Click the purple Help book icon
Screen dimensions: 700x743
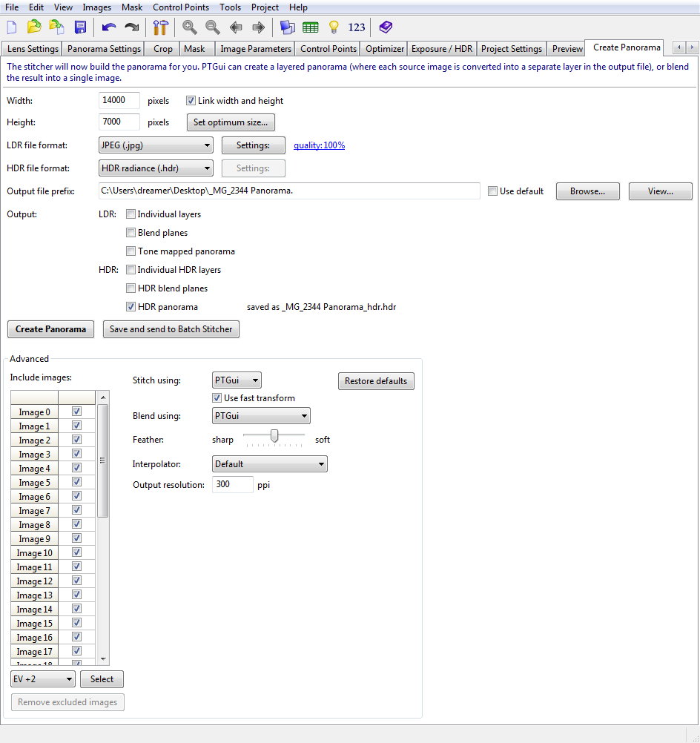(386, 27)
